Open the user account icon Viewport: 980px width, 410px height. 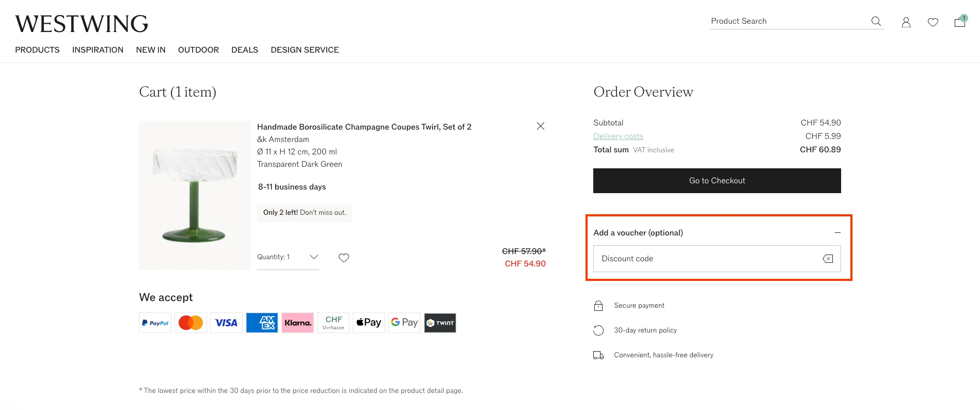click(x=906, y=22)
